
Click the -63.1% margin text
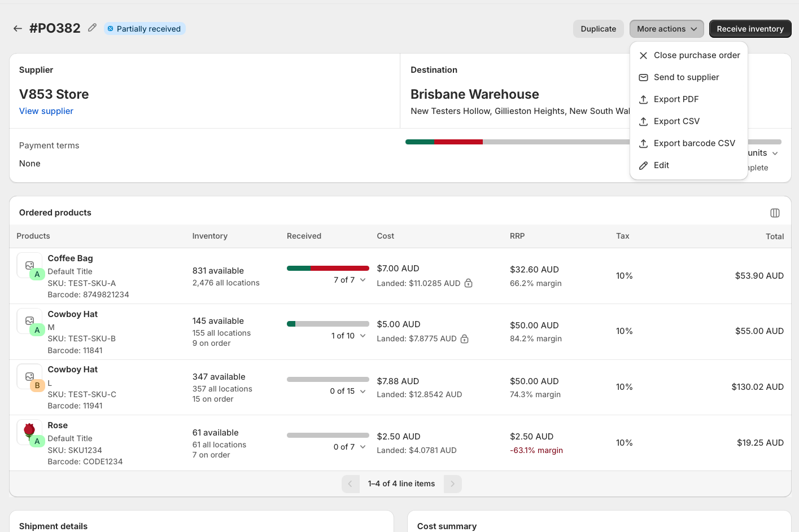536,450
